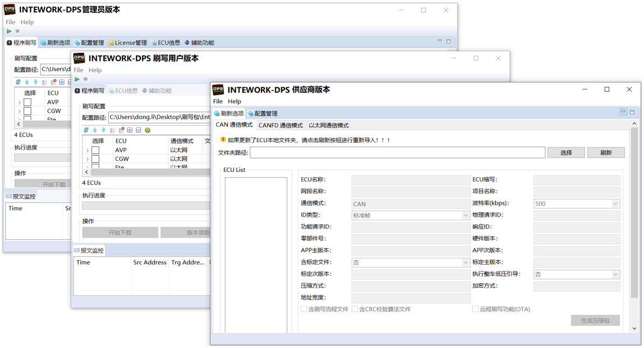Tick the 含刷写流程文件 checkbox
This screenshot has width=644, height=348.
[x=304, y=309]
